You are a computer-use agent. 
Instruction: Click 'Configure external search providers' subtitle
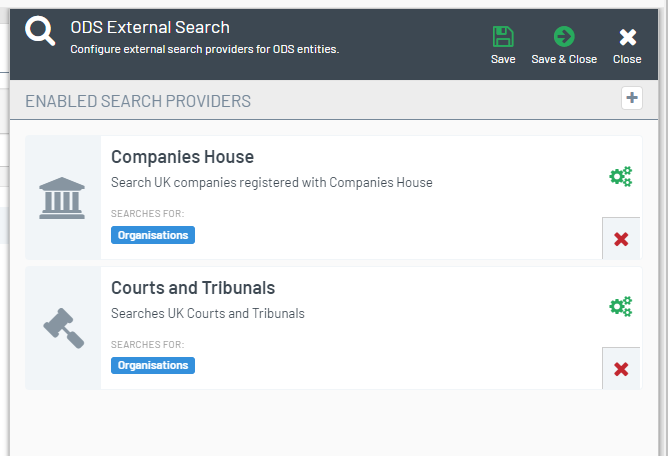click(x=204, y=49)
